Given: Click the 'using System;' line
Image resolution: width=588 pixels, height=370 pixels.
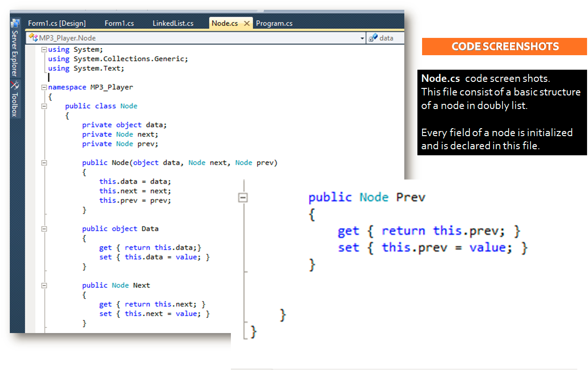Looking at the screenshot, I should 75,50.
